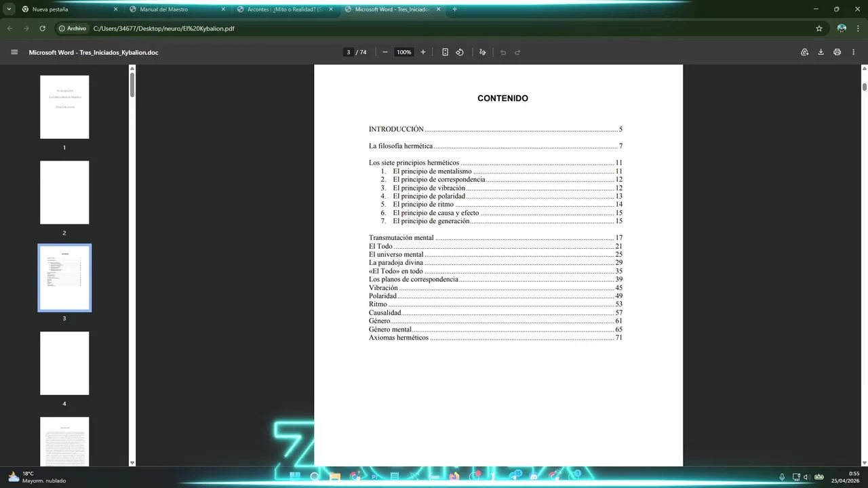Click Los planos de correspondencia line
Viewport: 868px width, 488px height.
point(496,279)
